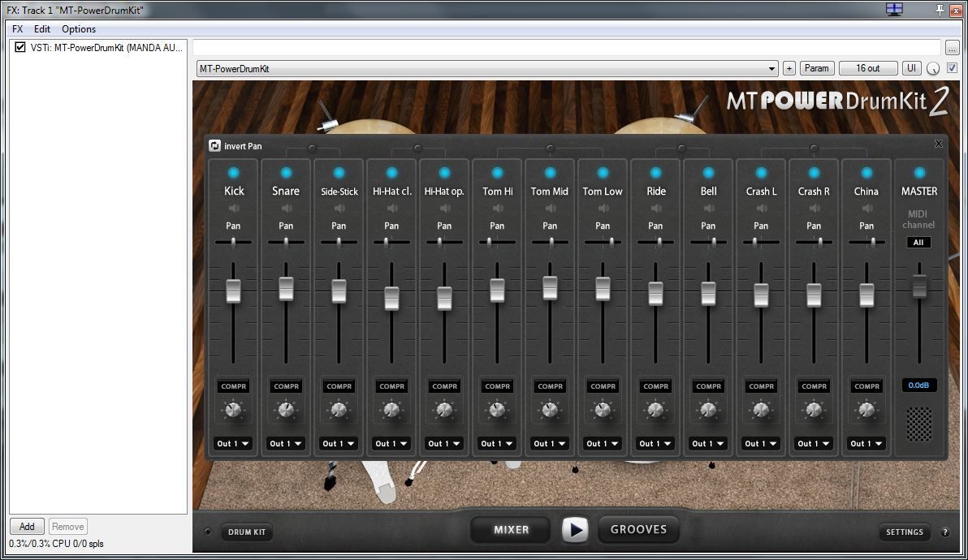This screenshot has height=560, width=968.
Task: Mute the Snare channel speaker icon
Action: (287, 209)
